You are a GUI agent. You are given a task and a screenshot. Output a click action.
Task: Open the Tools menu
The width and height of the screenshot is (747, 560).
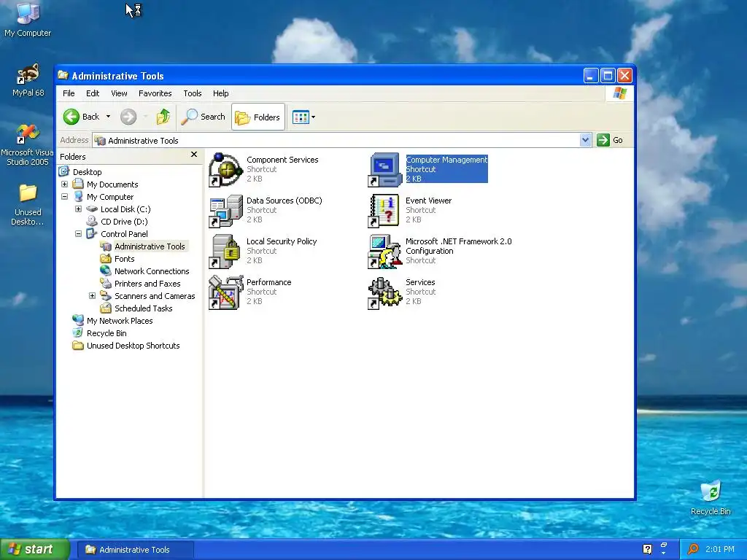[193, 93]
